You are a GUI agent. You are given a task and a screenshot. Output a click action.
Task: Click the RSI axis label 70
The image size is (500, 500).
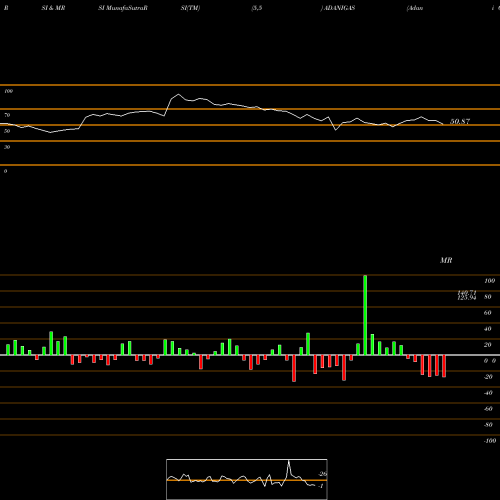click(x=7, y=115)
